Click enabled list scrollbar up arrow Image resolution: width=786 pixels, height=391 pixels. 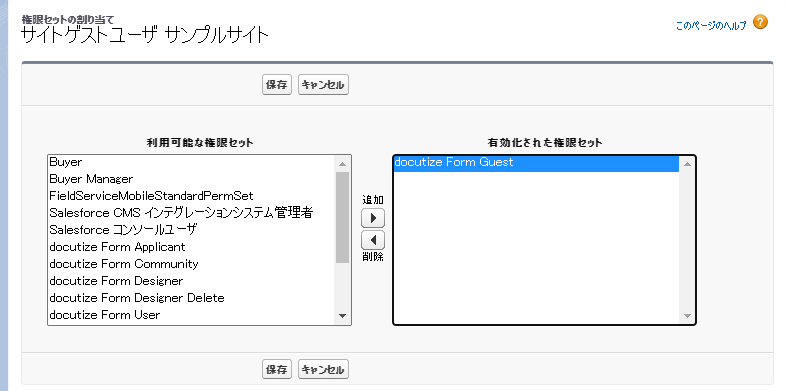tap(687, 163)
